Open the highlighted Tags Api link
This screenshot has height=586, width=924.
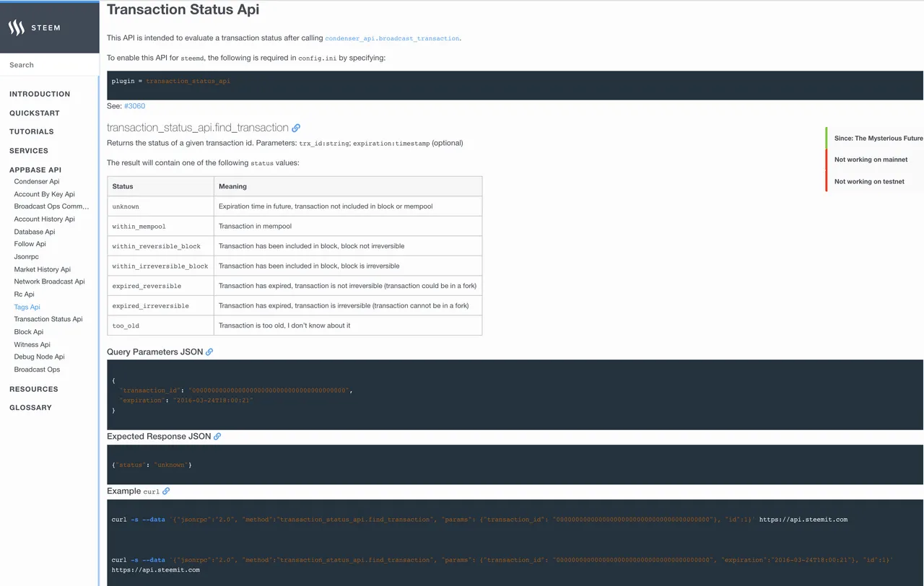(x=27, y=307)
